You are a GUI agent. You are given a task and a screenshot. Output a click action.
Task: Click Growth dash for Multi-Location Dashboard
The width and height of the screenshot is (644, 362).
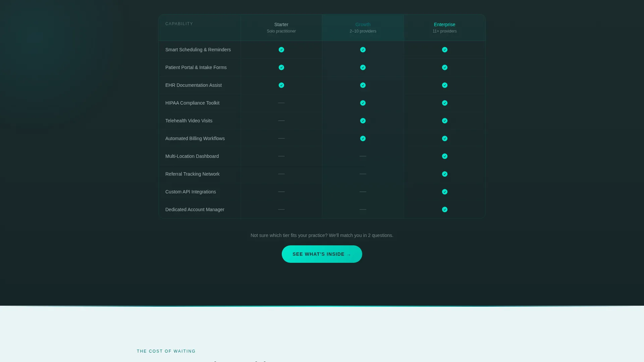[363, 156]
